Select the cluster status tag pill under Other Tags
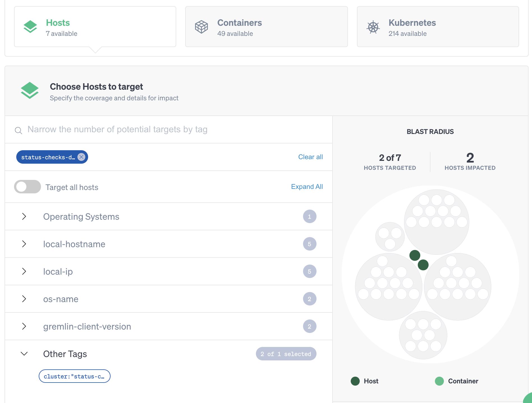This screenshot has height=403, width=532. tap(74, 376)
